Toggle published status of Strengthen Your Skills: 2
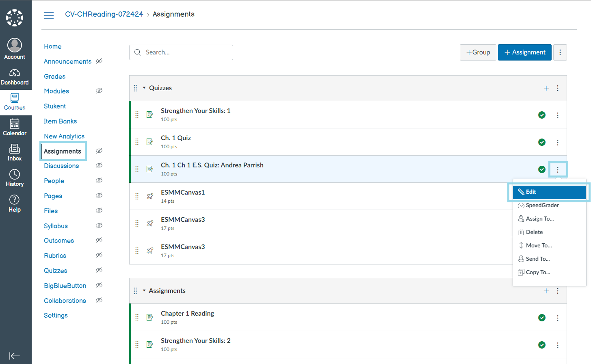 542,345
